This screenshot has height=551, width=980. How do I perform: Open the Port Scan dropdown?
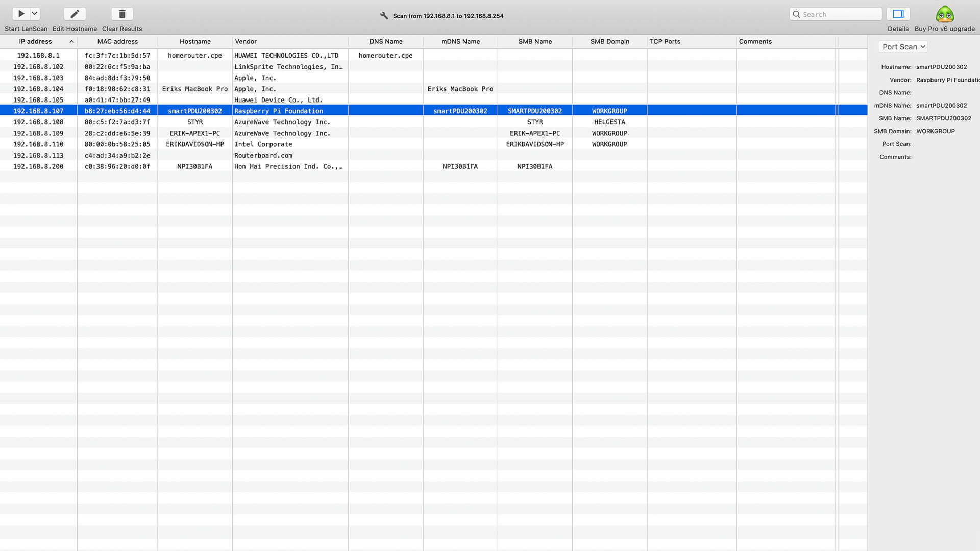point(903,47)
